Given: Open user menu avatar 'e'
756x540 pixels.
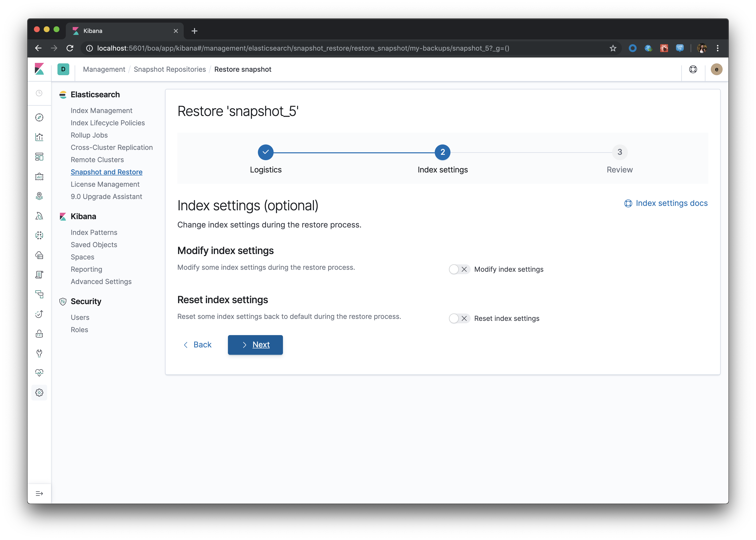Looking at the screenshot, I should point(716,69).
